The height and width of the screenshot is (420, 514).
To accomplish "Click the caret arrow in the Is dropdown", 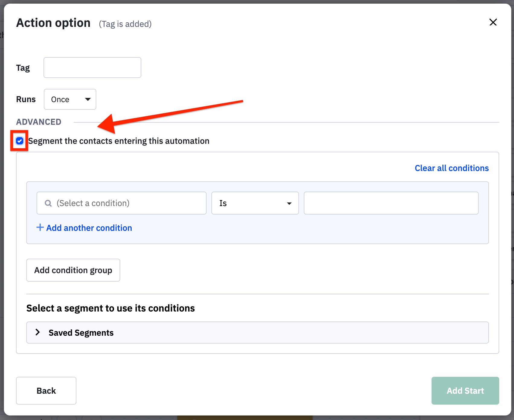I will (289, 203).
